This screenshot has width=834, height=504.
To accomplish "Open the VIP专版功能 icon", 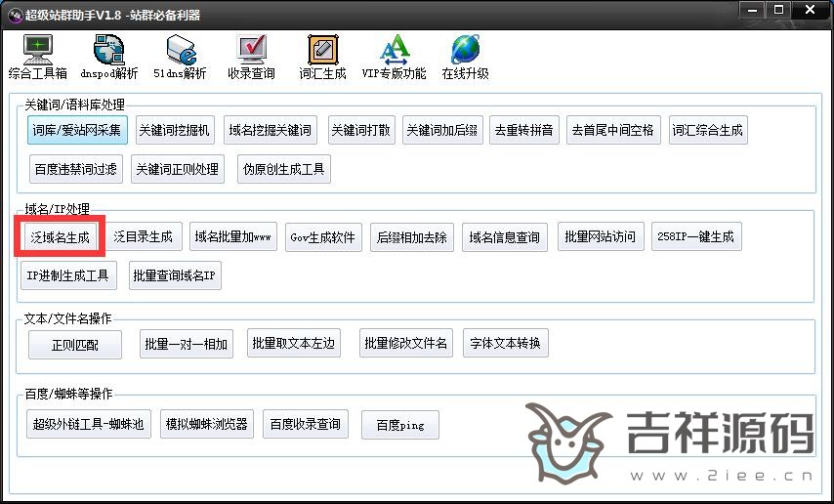I will point(395,57).
